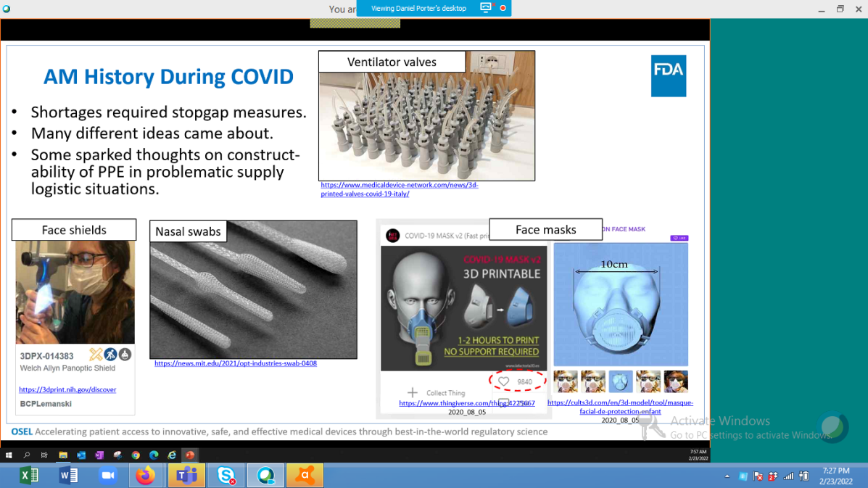The width and height of the screenshot is (868, 488).
Task: Click the network signal tray icon
Action: 788,476
